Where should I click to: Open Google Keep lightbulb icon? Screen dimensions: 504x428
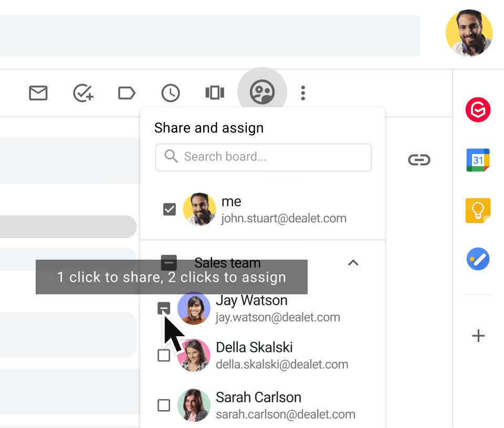click(478, 210)
